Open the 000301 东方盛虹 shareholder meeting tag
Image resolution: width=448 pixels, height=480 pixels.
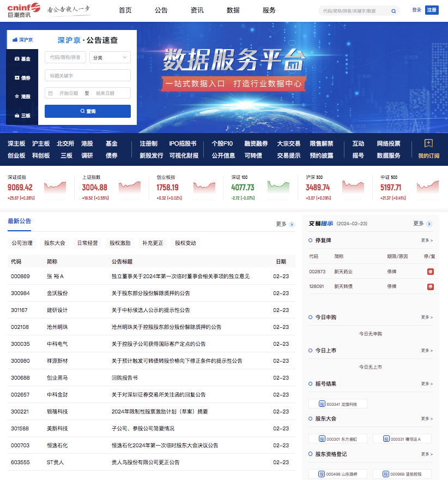(x=337, y=439)
